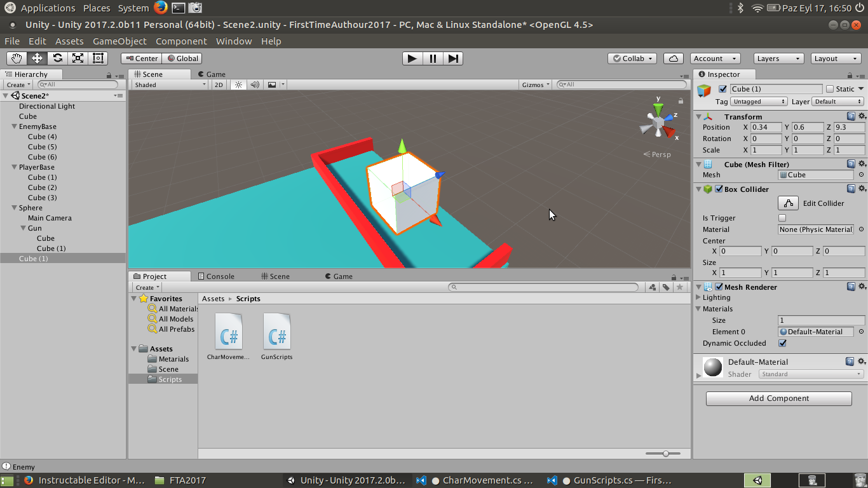Select the GunScripts script file icon
The width and height of the screenshot is (868, 488).
[x=277, y=331]
